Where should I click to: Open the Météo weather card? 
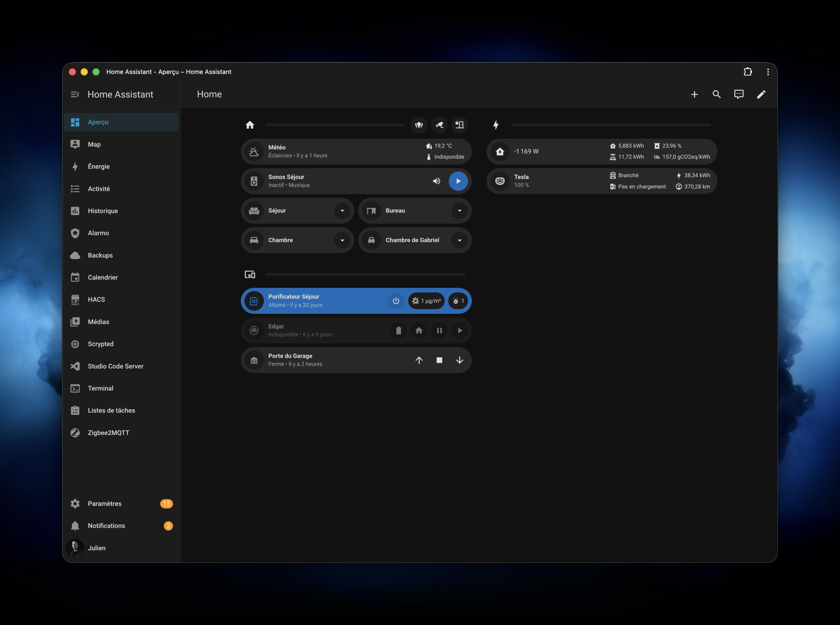pos(356,151)
